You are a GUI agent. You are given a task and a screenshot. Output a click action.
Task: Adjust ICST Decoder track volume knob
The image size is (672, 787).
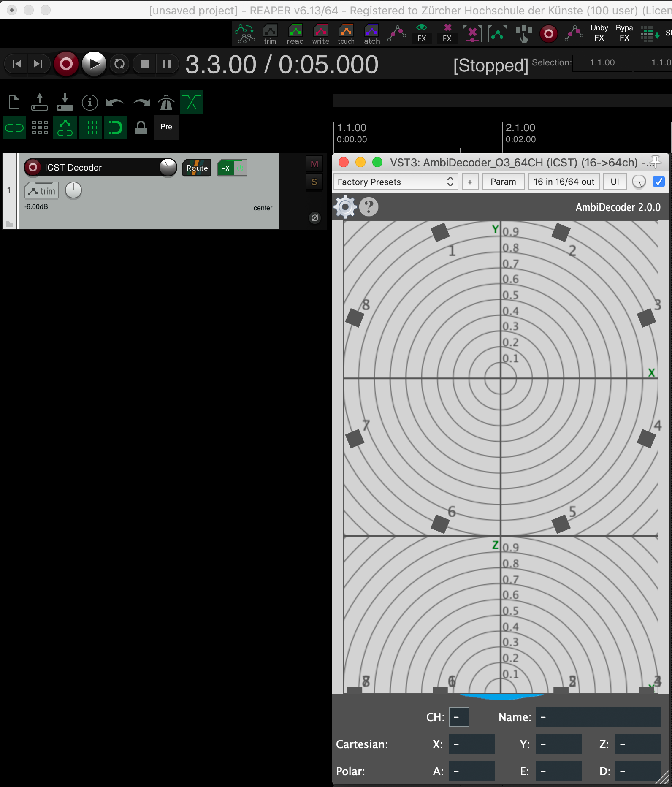(168, 168)
